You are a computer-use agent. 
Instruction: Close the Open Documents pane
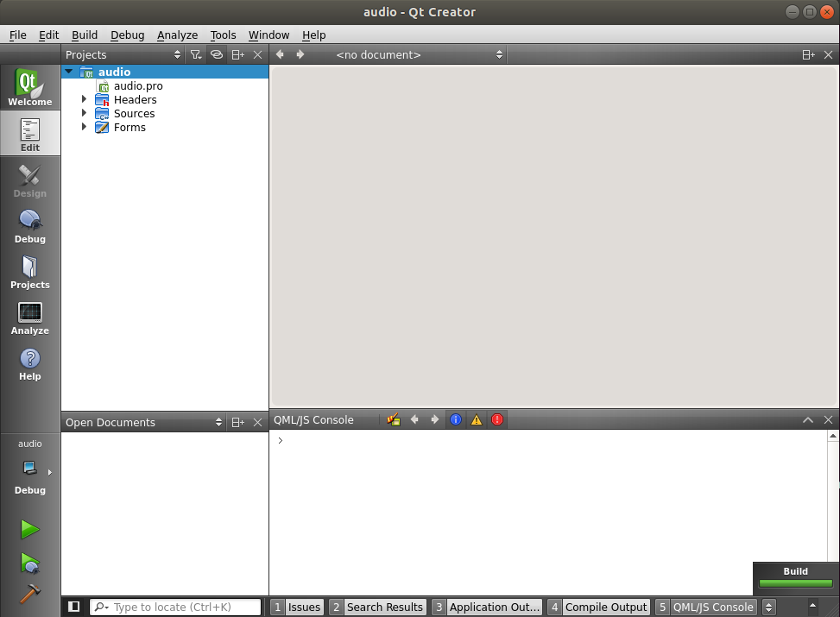coord(257,423)
